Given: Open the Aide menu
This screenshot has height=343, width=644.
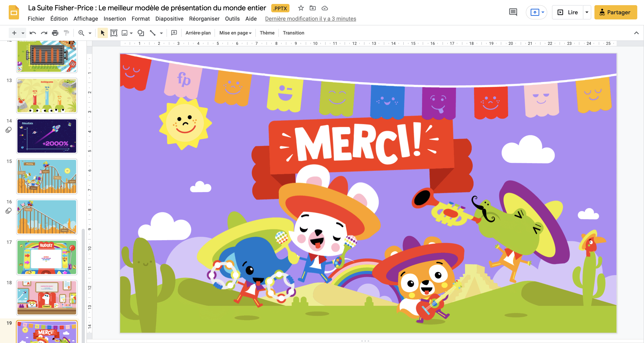Looking at the screenshot, I should pyautogui.click(x=251, y=19).
